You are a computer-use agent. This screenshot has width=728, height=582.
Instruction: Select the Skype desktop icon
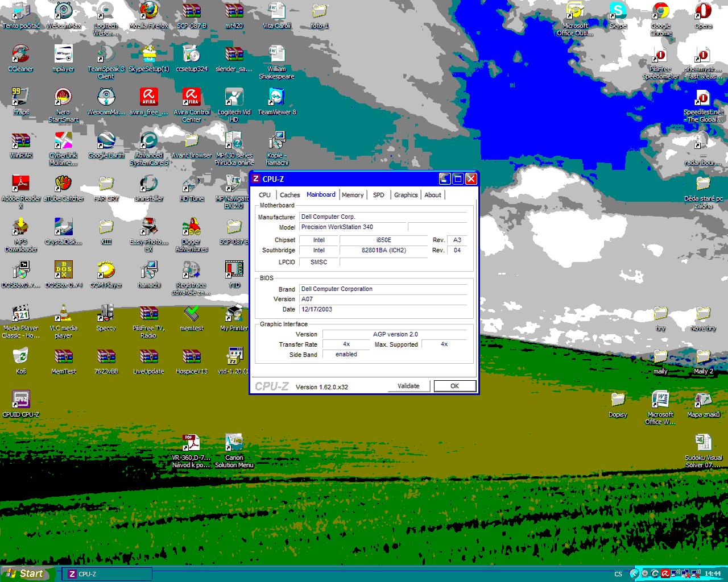pyautogui.click(x=618, y=15)
